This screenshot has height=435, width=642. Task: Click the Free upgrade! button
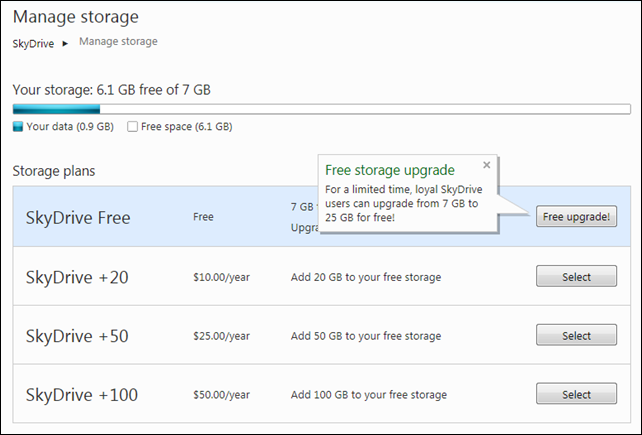coord(576,216)
